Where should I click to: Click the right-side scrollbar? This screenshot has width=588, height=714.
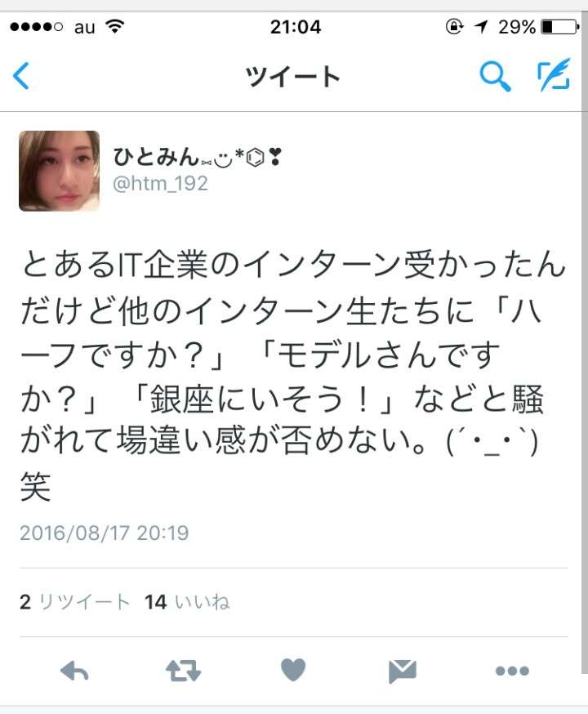pos(585,391)
